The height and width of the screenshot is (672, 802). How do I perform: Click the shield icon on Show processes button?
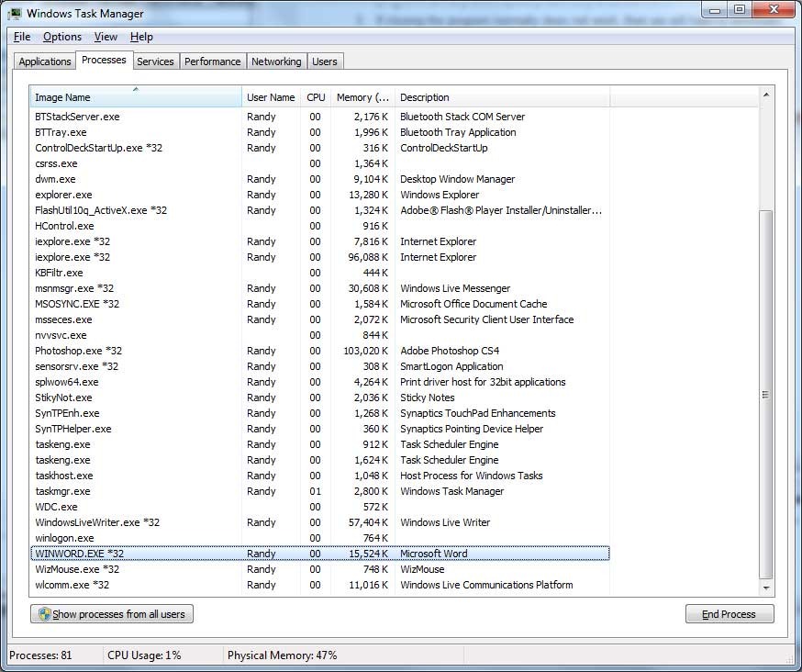[x=44, y=613]
